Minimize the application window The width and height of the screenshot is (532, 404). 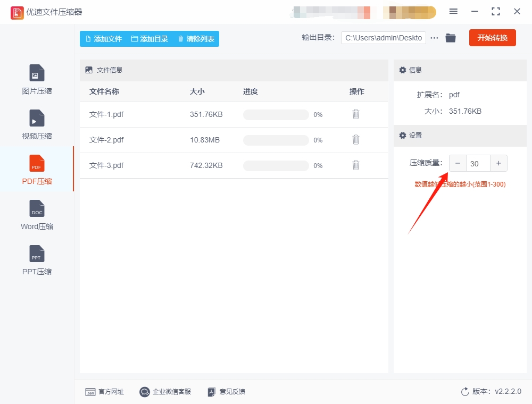475,12
